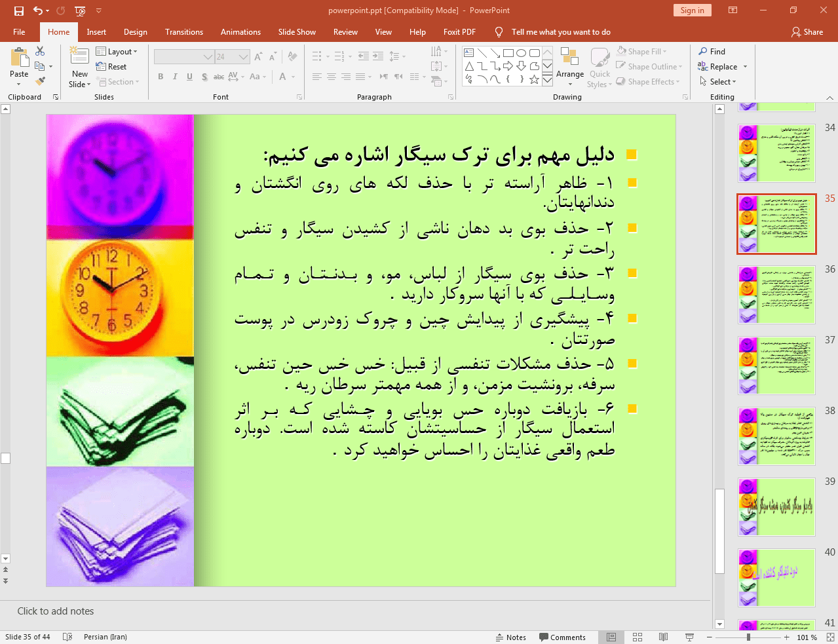Click the zoom out minus button

click(x=709, y=637)
